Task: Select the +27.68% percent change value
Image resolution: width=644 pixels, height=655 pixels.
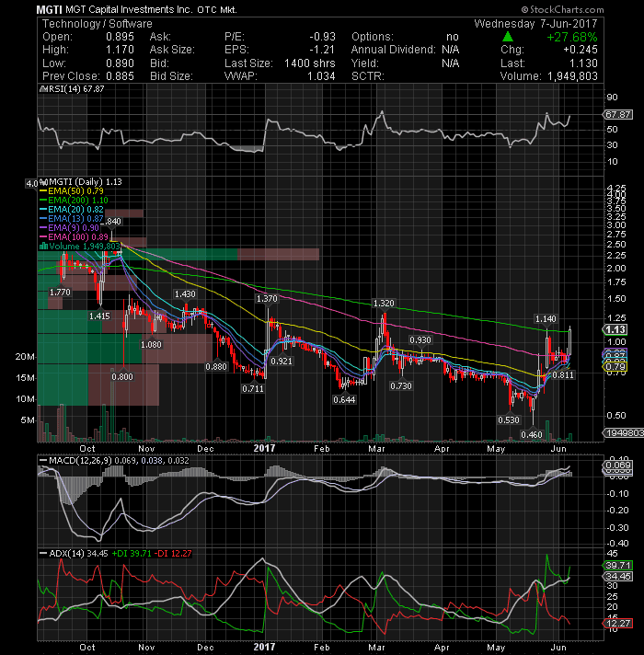Action: pos(571,37)
